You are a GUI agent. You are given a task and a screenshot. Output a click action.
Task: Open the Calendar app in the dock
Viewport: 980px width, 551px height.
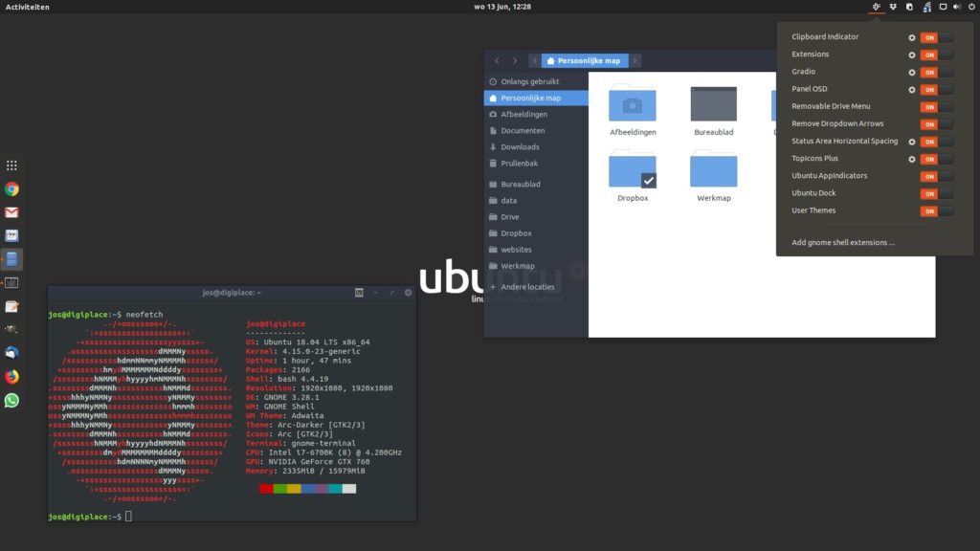click(x=11, y=236)
